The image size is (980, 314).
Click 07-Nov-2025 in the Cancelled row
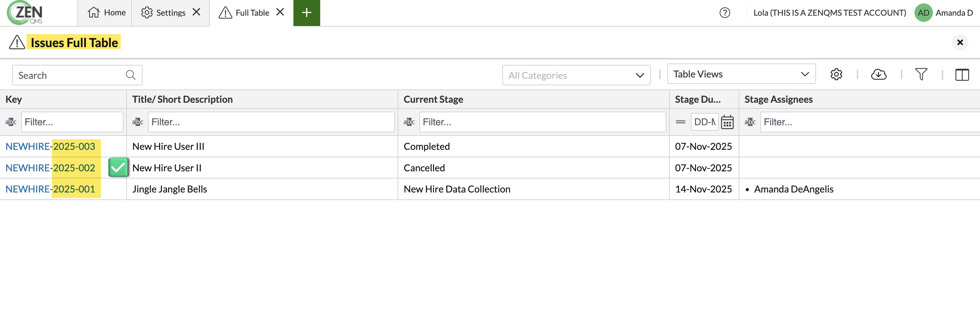click(x=704, y=168)
